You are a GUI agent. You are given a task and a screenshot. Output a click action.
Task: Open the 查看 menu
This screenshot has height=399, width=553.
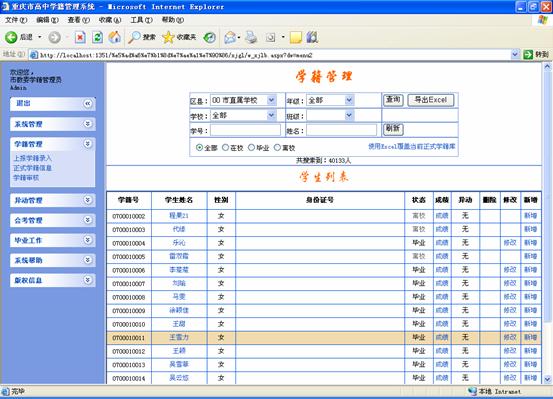79,20
